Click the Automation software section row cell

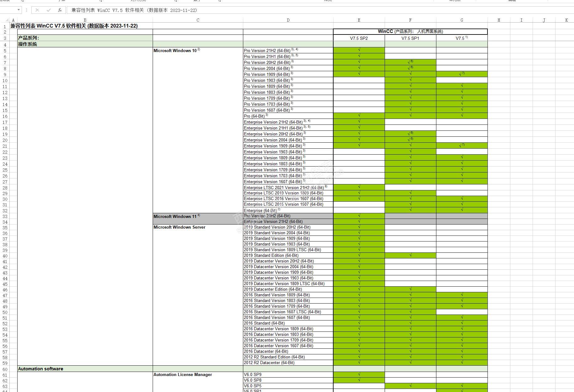85,369
